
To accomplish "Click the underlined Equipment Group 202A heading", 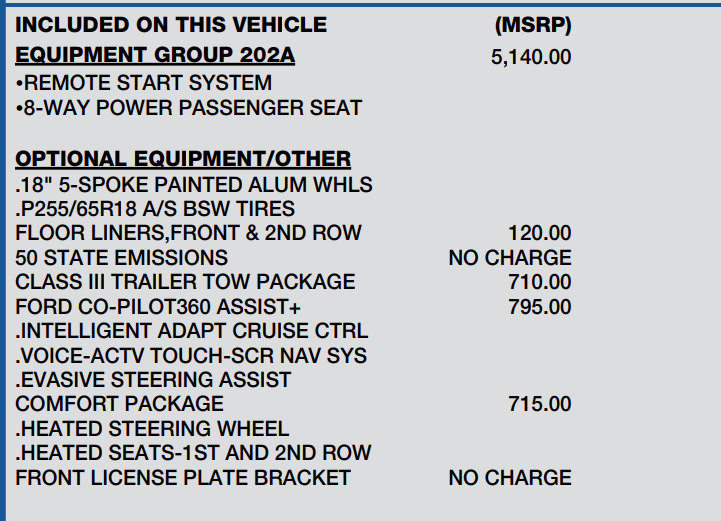I will point(155,57).
